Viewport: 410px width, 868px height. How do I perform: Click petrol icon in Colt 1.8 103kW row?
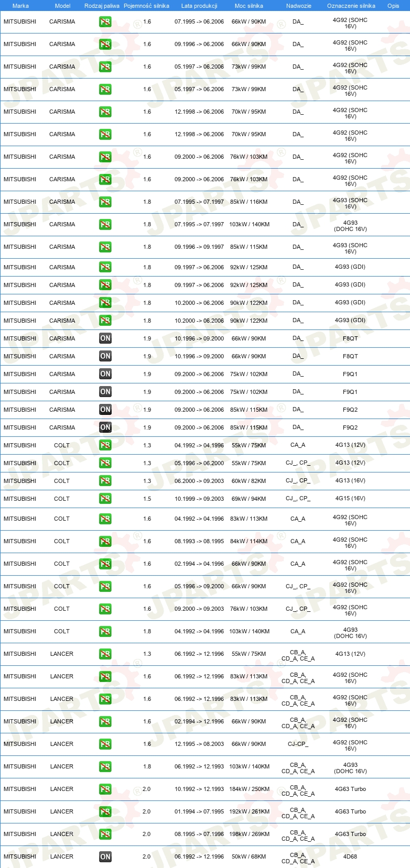pos(105,632)
